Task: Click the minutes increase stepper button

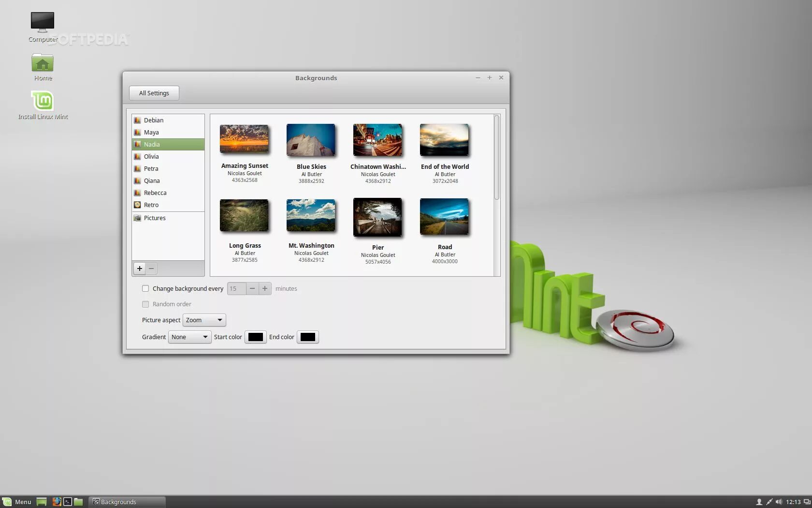Action: click(264, 288)
